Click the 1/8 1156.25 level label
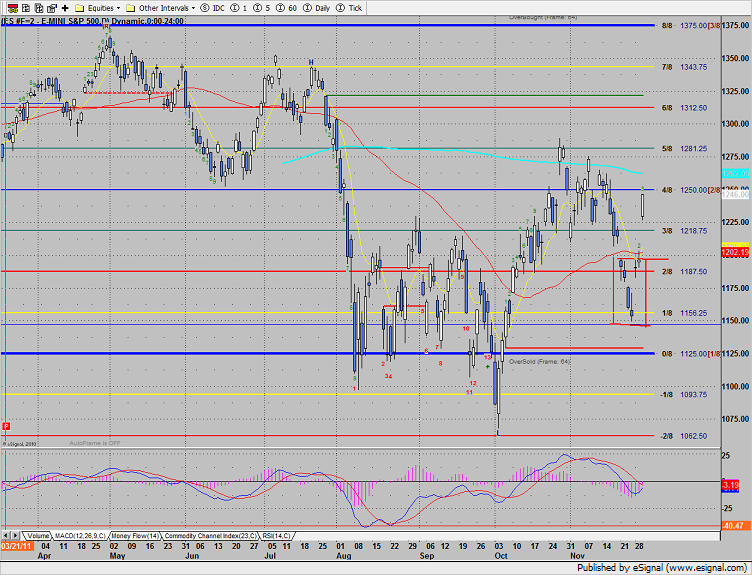The height and width of the screenshot is (575, 752). [684, 313]
